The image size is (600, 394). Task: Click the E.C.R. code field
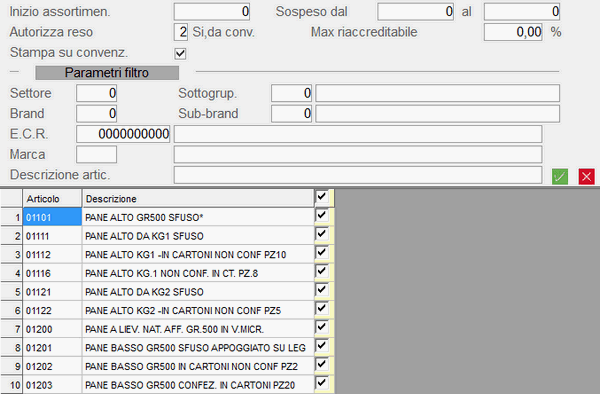click(x=123, y=134)
